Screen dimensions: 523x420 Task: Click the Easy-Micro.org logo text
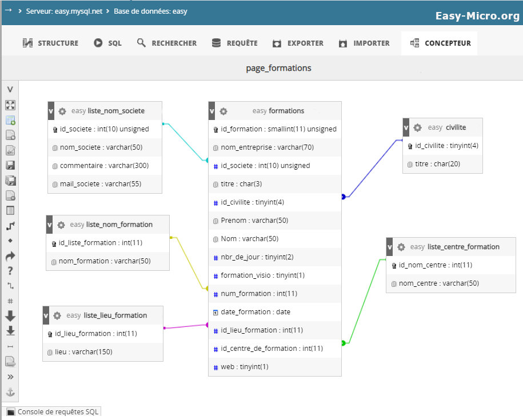(x=477, y=16)
